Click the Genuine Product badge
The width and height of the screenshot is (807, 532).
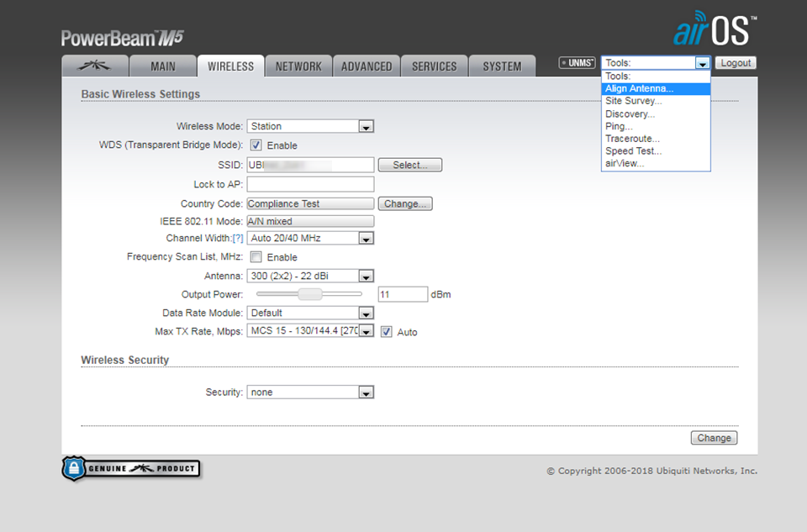[x=131, y=468]
